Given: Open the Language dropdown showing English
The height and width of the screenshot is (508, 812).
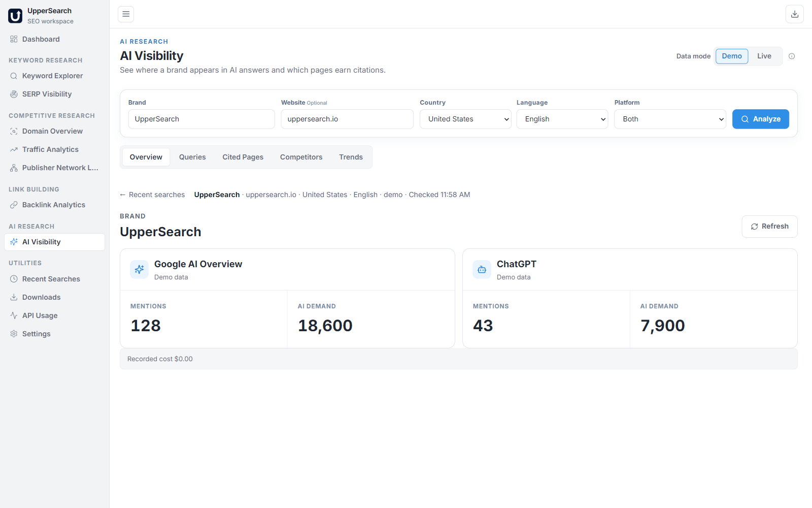Looking at the screenshot, I should (562, 119).
